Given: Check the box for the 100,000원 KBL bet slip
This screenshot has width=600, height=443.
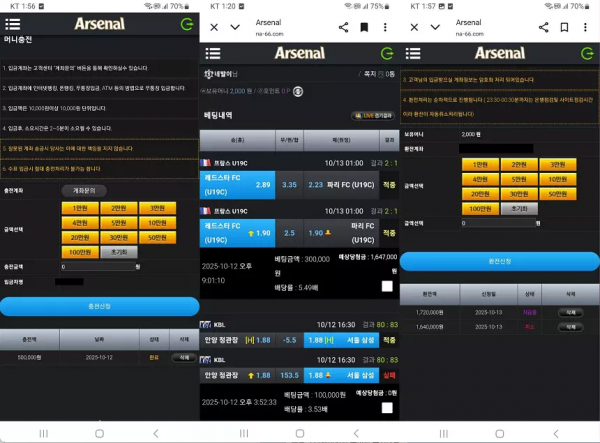Looking at the screenshot, I should point(386,408).
